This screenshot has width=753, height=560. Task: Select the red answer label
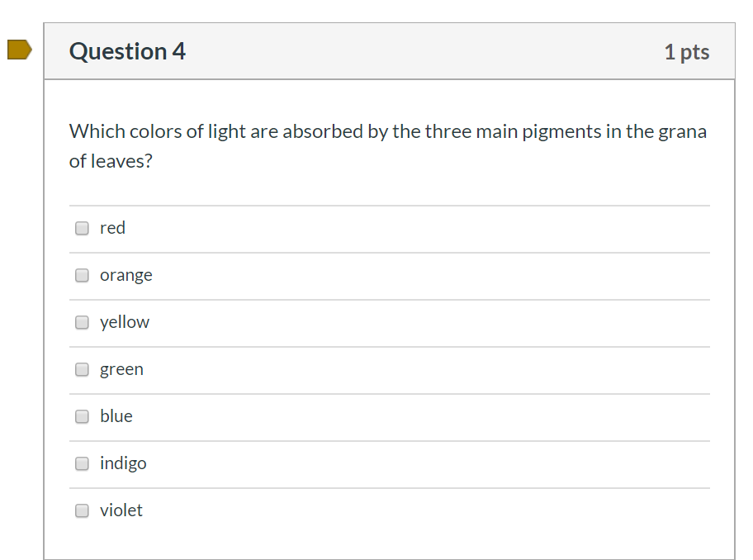pyautogui.click(x=111, y=228)
